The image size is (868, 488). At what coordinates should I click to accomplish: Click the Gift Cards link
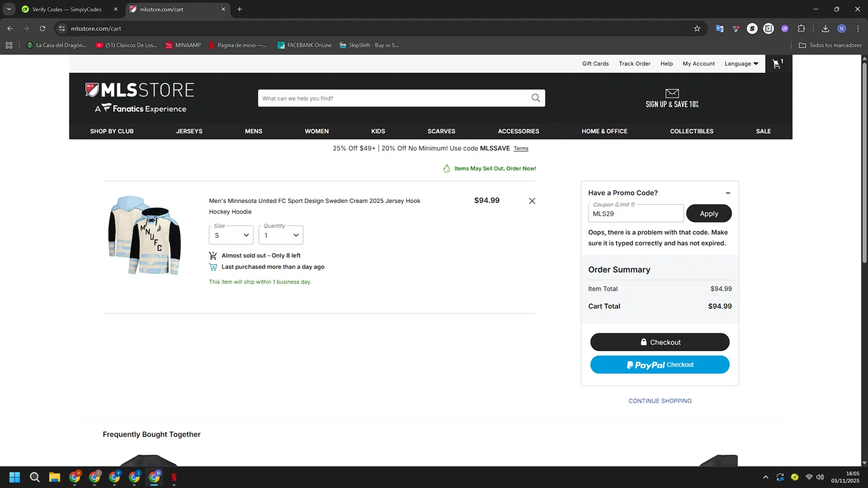pyautogui.click(x=595, y=64)
